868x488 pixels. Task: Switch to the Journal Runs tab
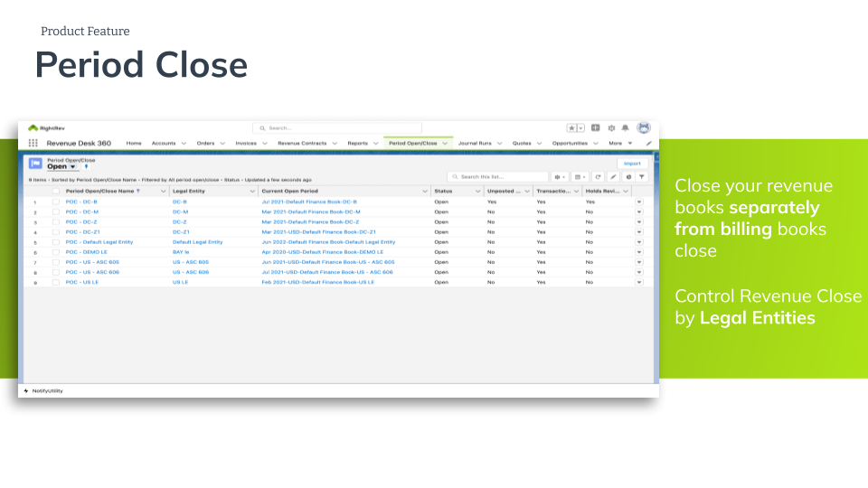click(475, 144)
